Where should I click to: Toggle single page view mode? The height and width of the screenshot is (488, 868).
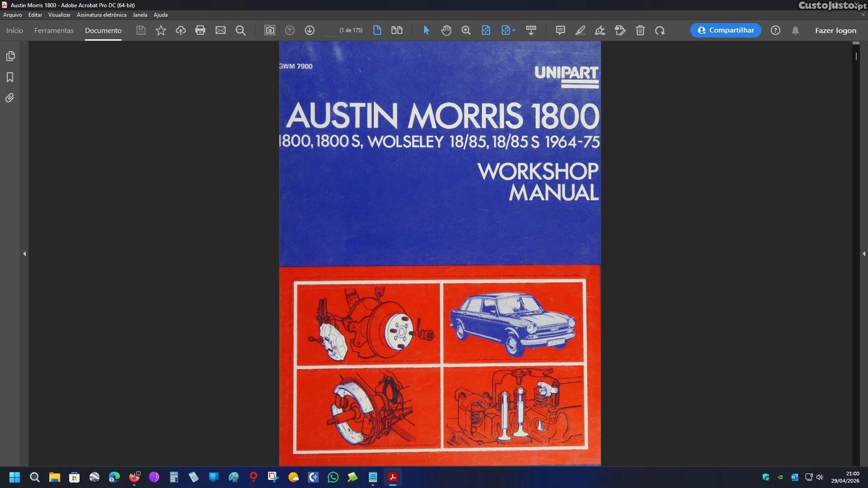(x=377, y=31)
